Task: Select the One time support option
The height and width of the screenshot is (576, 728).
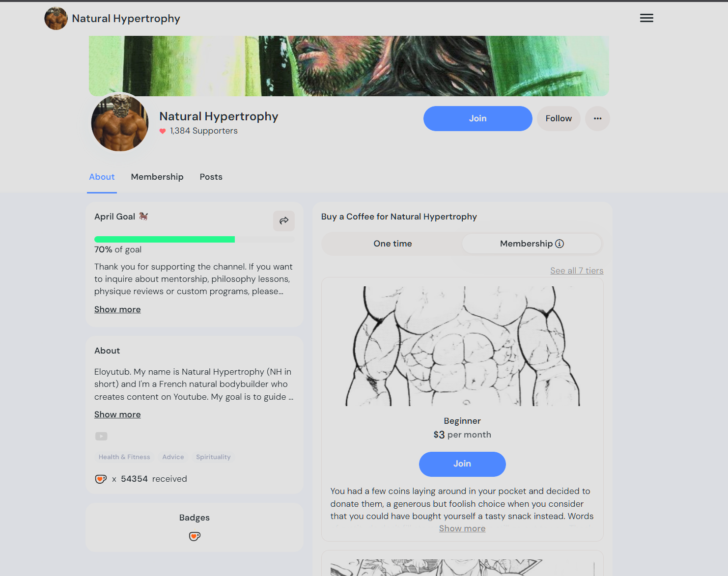Action: [392, 244]
